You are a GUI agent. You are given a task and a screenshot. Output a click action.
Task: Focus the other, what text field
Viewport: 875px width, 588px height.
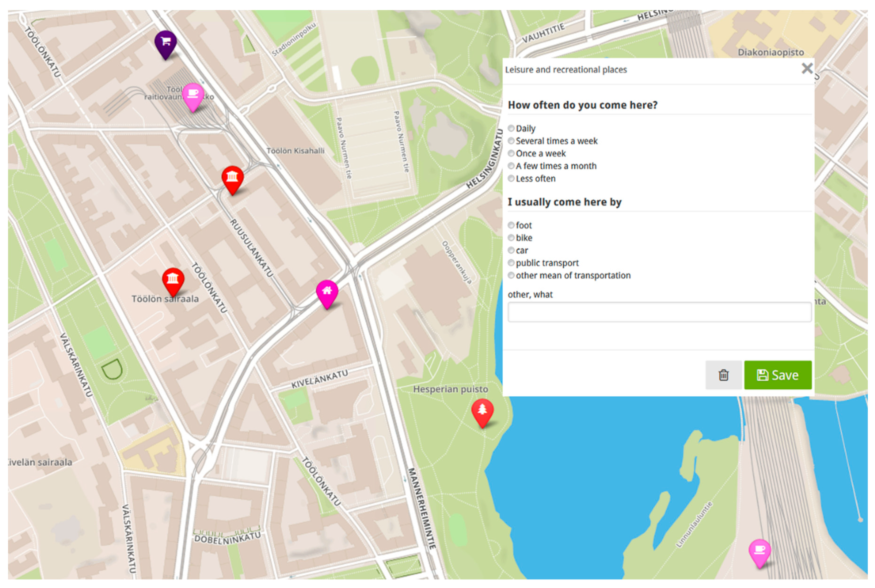click(659, 312)
